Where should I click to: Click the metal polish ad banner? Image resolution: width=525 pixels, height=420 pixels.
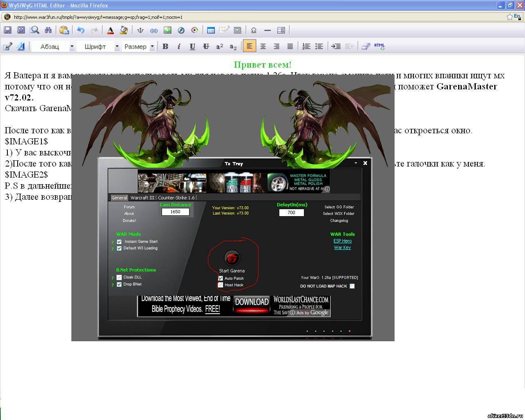coord(234,182)
